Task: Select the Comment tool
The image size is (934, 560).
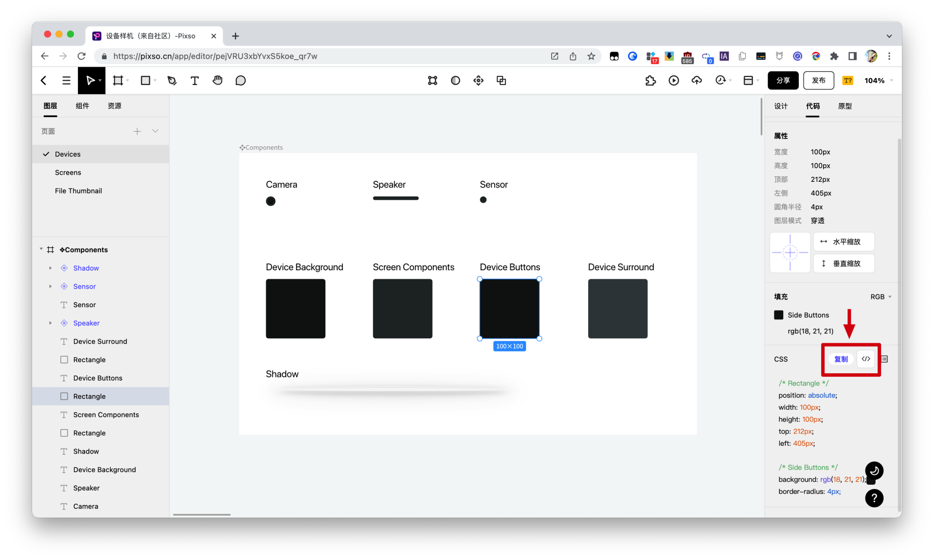Action: point(240,81)
